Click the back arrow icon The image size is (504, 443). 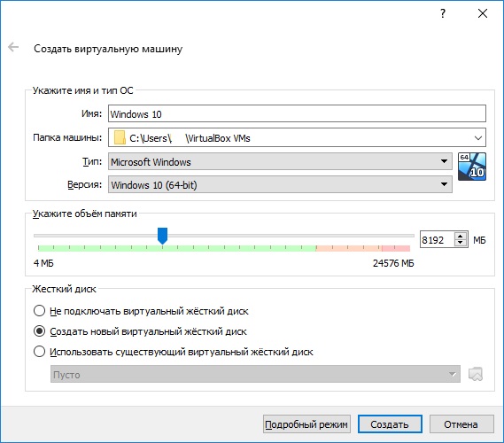[x=13, y=47]
